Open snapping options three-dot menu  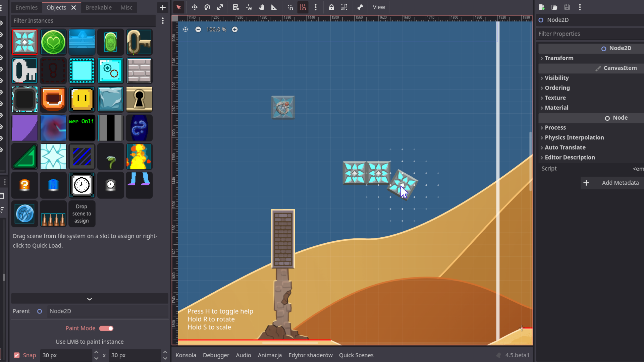(316, 7)
